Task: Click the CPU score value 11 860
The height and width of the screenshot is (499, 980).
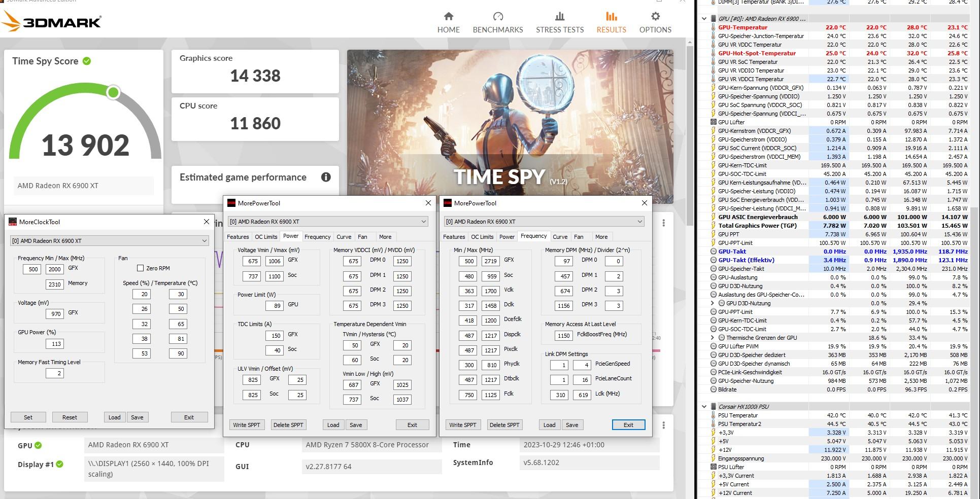Action: click(255, 123)
